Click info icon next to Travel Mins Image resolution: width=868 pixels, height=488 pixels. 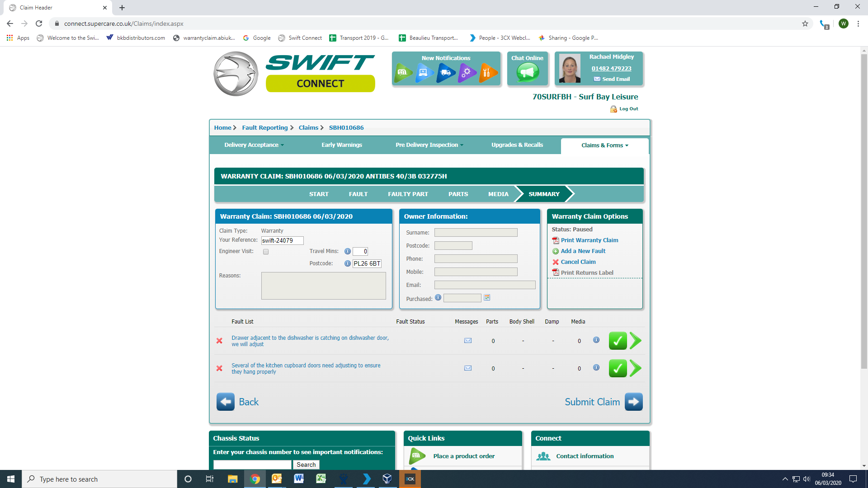[x=347, y=252]
